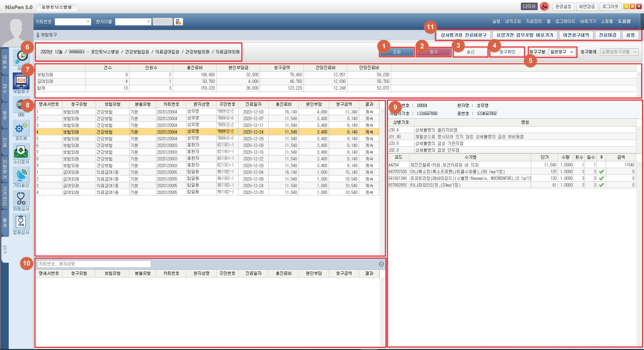Click the red stethoscope icon in title bar
This screenshot has width=644, height=350.
click(x=544, y=6)
